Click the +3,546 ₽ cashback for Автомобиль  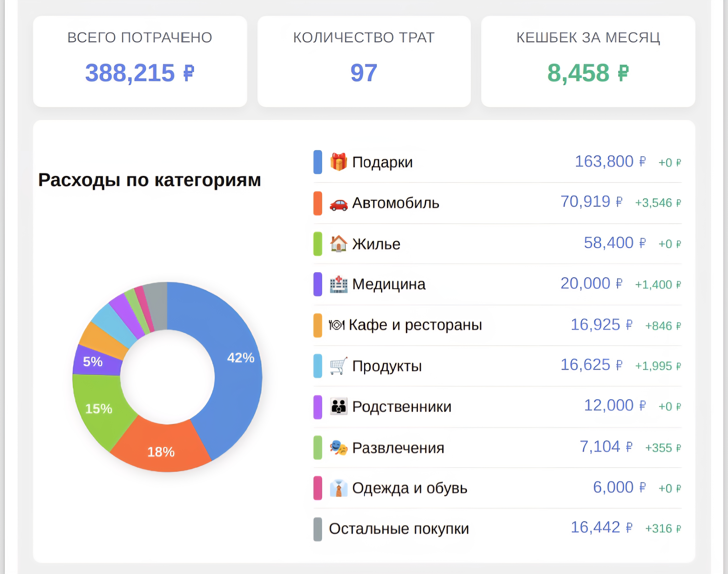click(x=658, y=203)
